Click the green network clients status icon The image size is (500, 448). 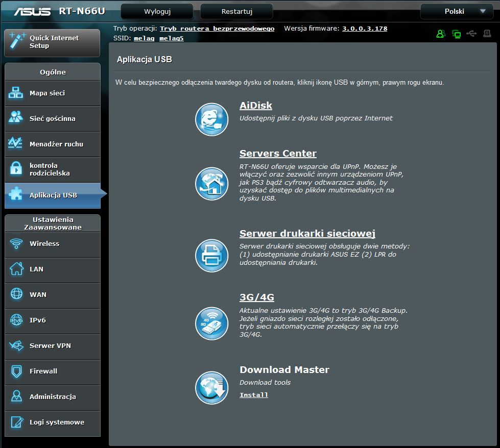456,34
